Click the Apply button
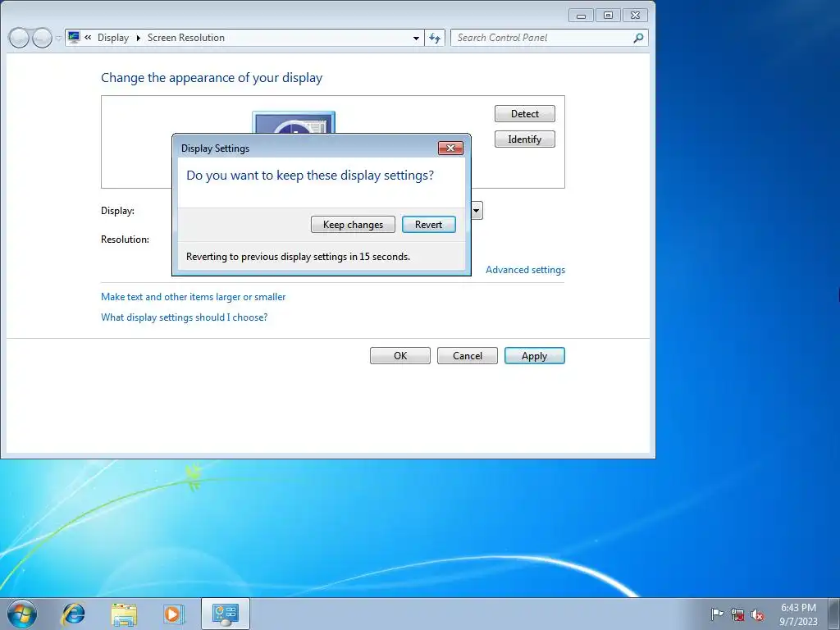The width and height of the screenshot is (840, 630). pos(534,356)
